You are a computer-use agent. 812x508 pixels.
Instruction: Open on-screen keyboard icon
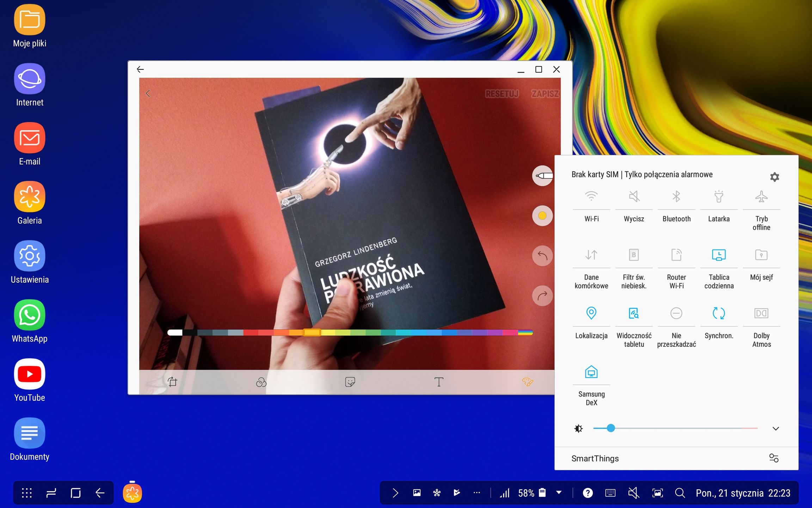[x=610, y=493]
